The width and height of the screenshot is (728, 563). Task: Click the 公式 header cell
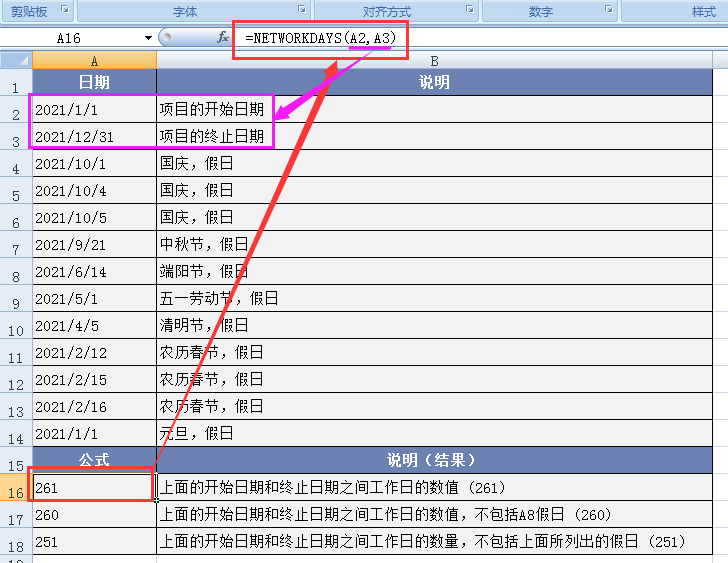(x=94, y=460)
